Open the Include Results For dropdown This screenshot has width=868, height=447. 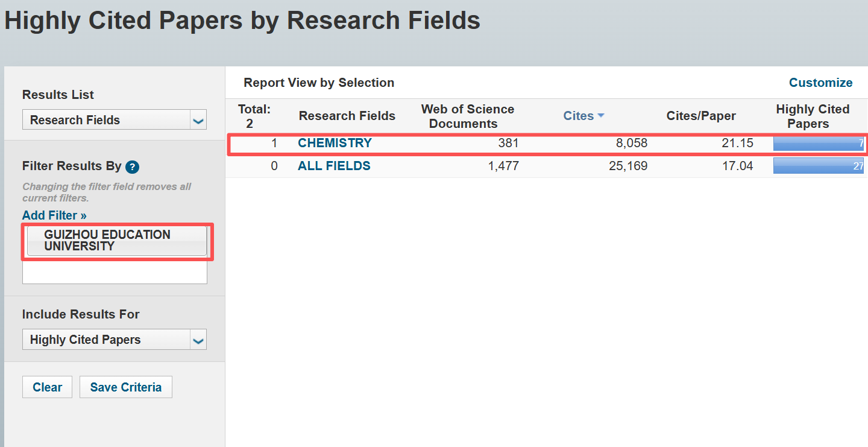coord(115,340)
